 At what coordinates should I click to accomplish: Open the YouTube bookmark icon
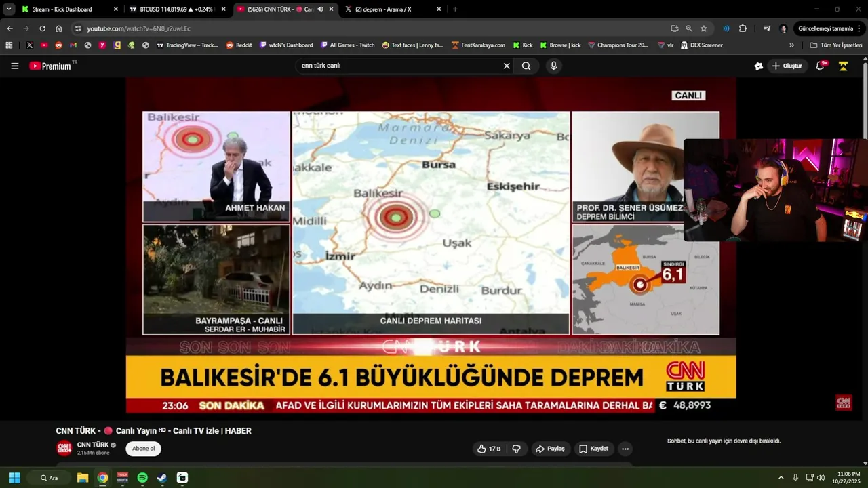click(x=44, y=45)
